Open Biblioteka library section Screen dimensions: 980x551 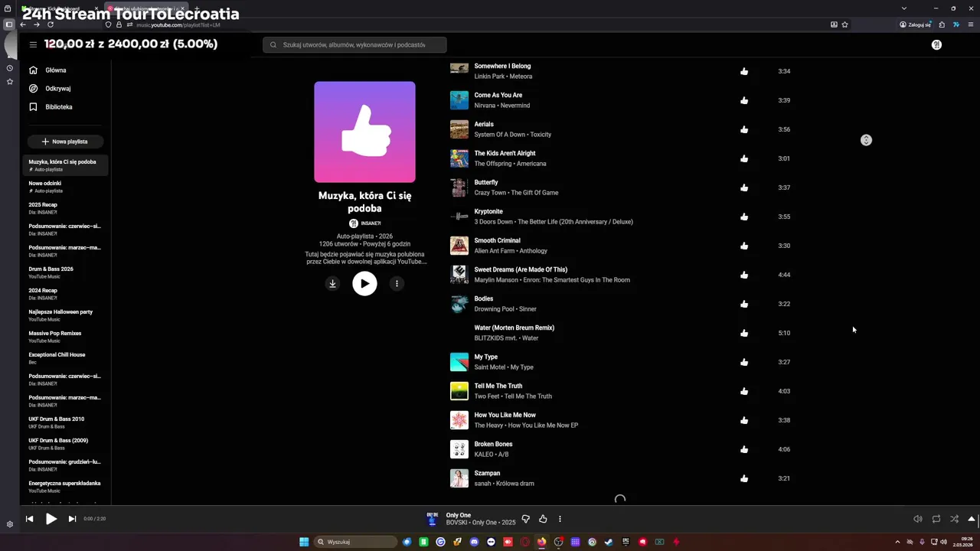65,107
